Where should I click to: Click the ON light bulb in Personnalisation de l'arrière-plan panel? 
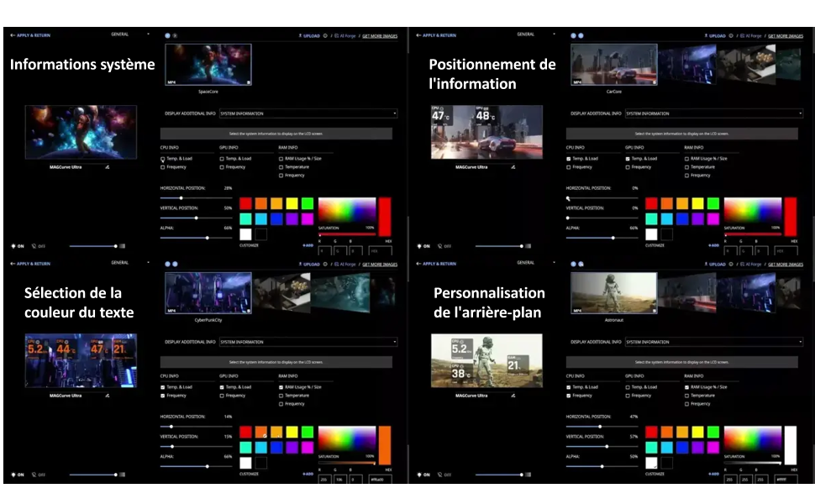tap(419, 475)
